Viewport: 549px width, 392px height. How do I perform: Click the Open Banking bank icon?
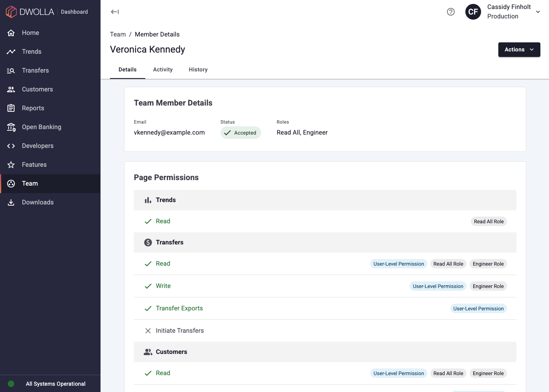pos(11,127)
